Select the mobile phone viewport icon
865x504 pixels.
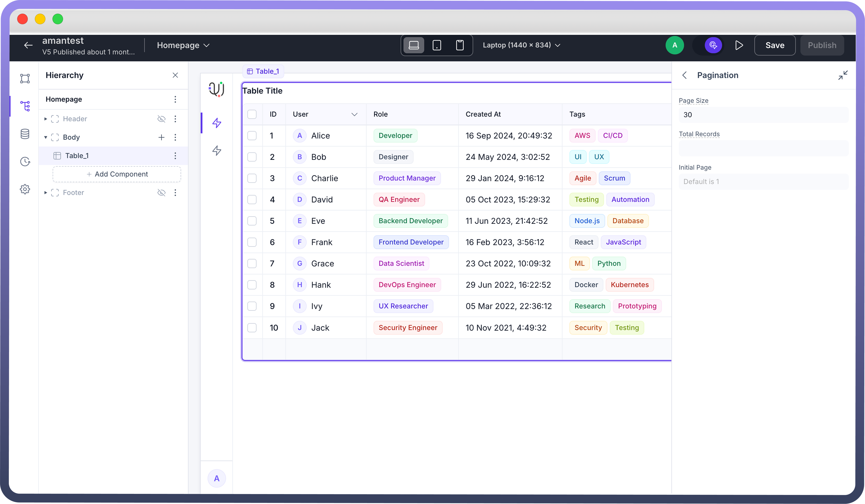pyautogui.click(x=460, y=45)
